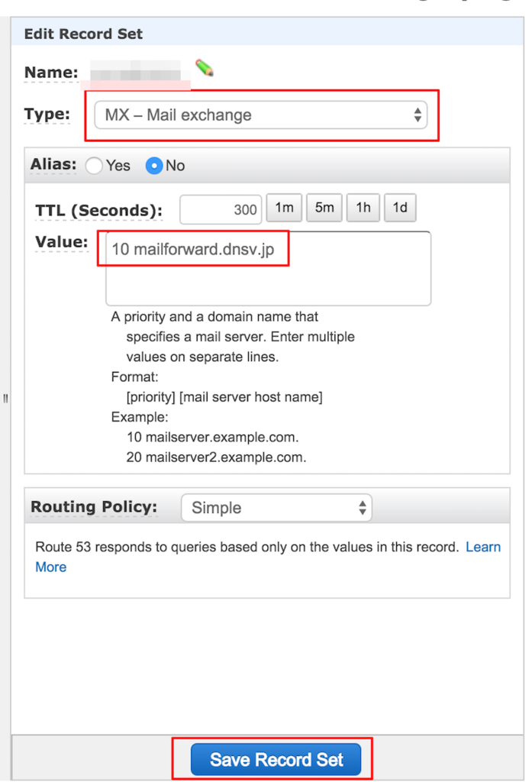Open the Learn More link
This screenshot has height=782, width=532.
[482, 547]
